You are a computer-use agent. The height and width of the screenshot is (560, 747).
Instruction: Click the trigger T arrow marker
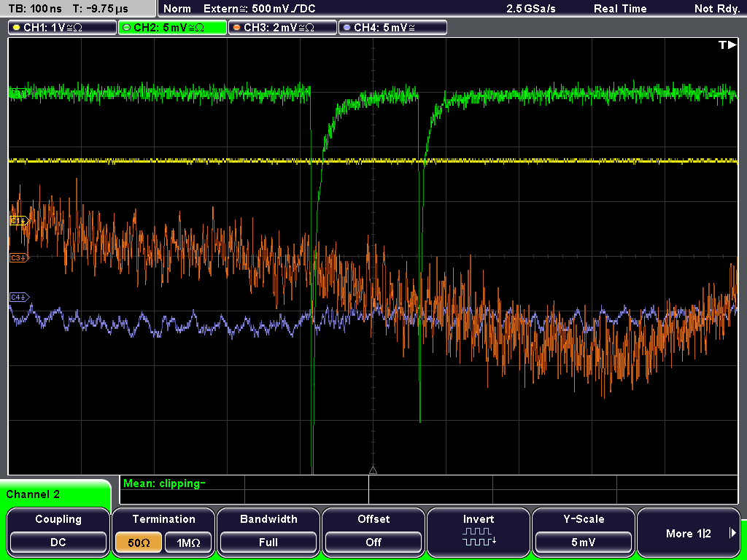click(x=727, y=44)
